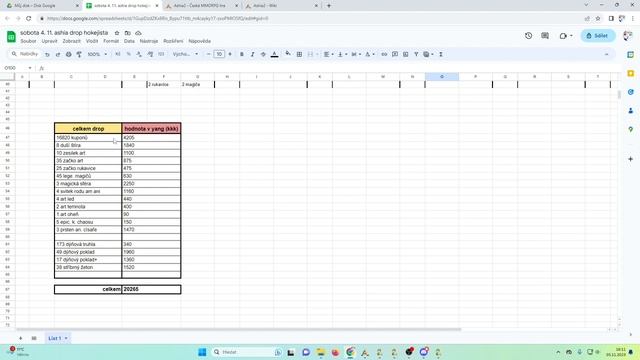Open the Vložit menu

pyautogui.click(x=92, y=41)
